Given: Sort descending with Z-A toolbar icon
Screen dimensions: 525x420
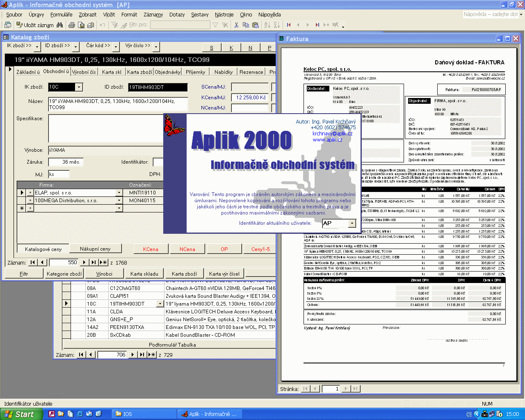Looking at the screenshot, I should pos(277,25).
